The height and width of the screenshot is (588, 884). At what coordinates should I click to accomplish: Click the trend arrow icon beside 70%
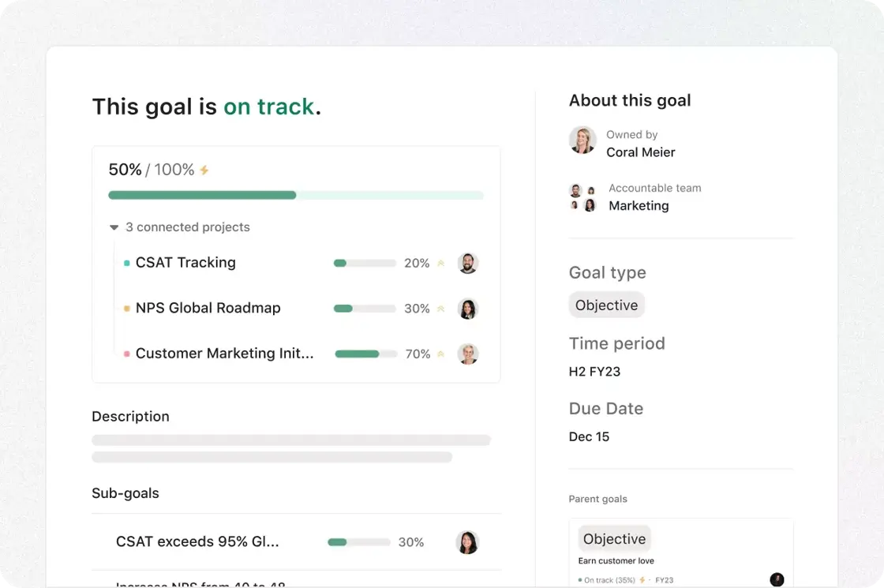coord(441,354)
